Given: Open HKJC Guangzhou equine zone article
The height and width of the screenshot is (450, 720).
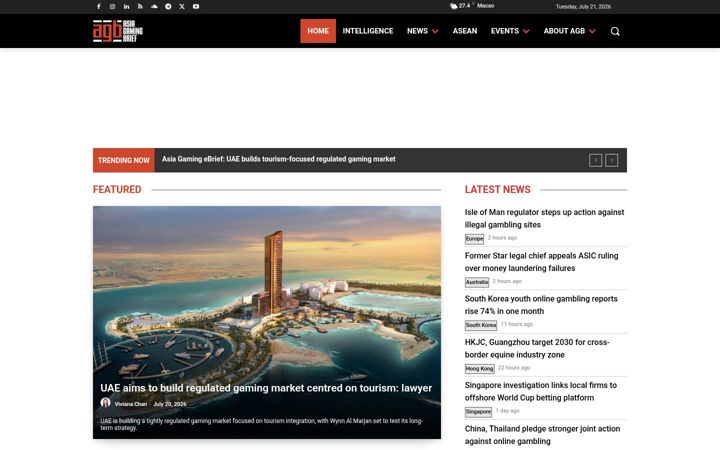Looking at the screenshot, I should [537, 348].
